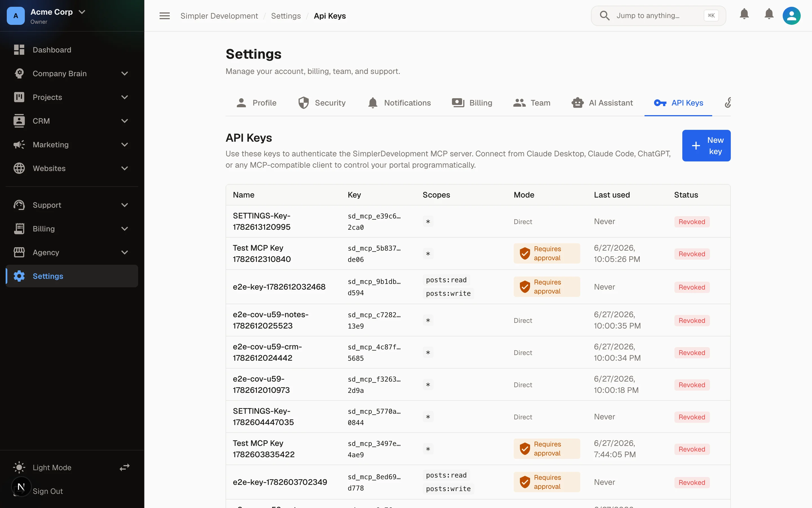The width and height of the screenshot is (812, 508).
Task: Open the Settings breadcrumb link
Action: click(x=286, y=16)
